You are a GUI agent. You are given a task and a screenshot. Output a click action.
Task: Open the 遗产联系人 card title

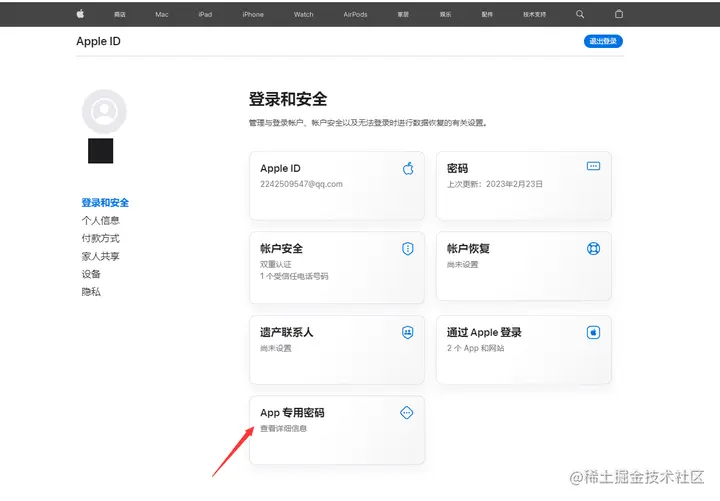287,332
